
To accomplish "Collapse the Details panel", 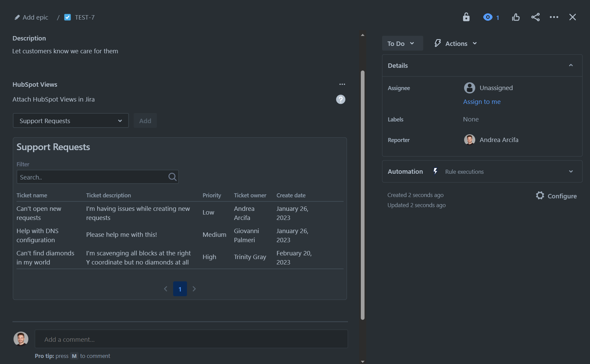I will (571, 65).
